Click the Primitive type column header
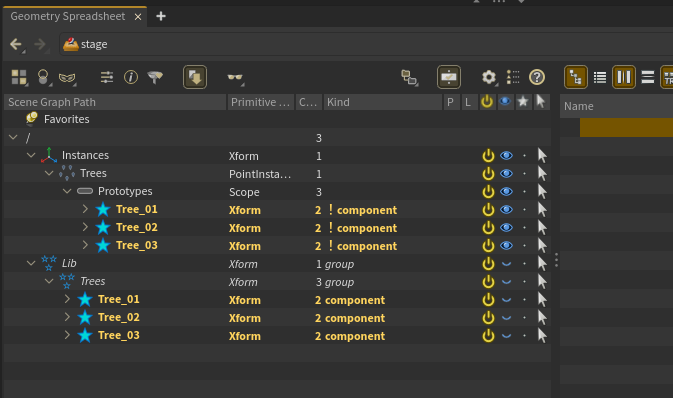The height and width of the screenshot is (398, 673). click(261, 102)
